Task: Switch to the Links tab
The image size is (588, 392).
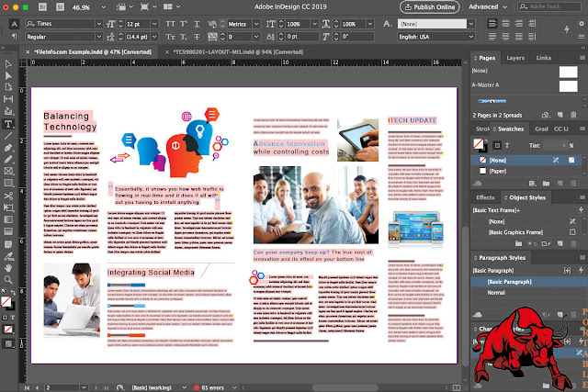Action: coord(543,58)
